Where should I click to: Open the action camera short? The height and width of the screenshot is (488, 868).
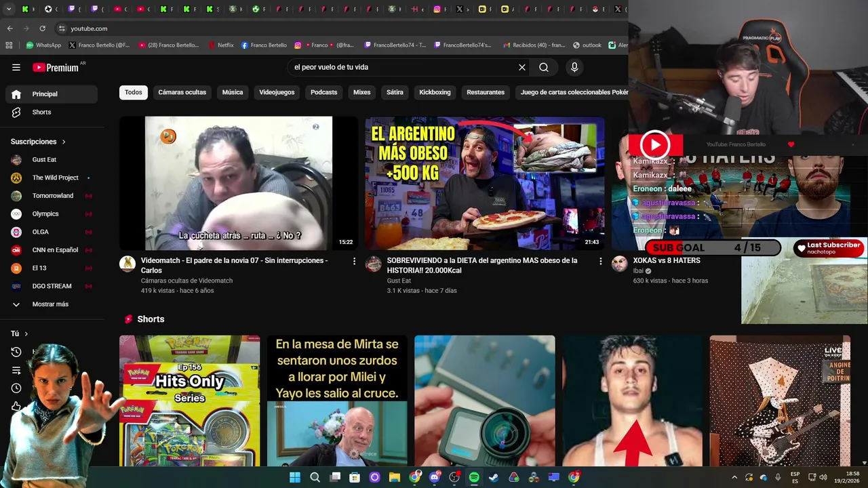click(485, 401)
